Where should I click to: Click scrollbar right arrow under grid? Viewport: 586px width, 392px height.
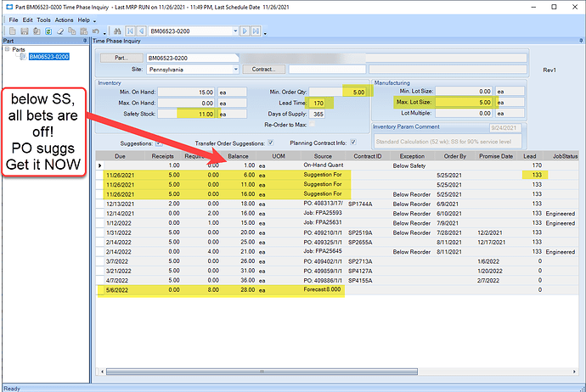pyautogui.click(x=574, y=372)
